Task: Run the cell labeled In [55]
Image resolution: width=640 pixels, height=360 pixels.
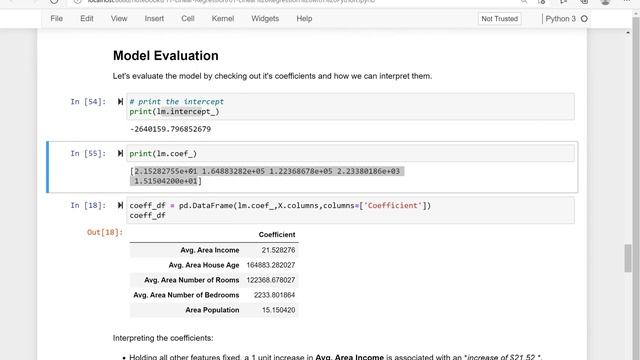Action: point(120,153)
